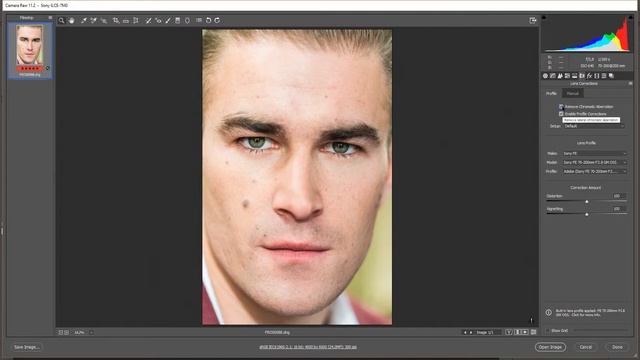Select the Adjustment Brush tool
640x360 pixels.
[x=168, y=20]
